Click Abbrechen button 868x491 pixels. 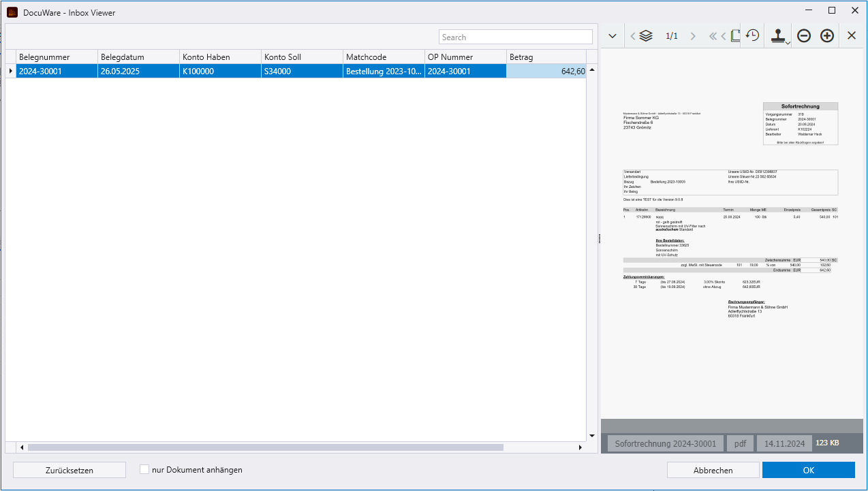[x=713, y=470]
